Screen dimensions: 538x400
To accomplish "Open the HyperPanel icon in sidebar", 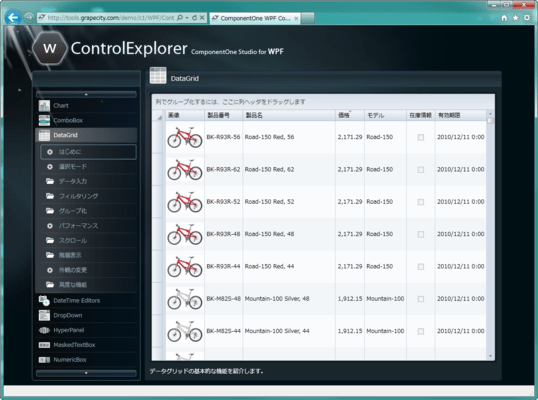I will (44, 330).
